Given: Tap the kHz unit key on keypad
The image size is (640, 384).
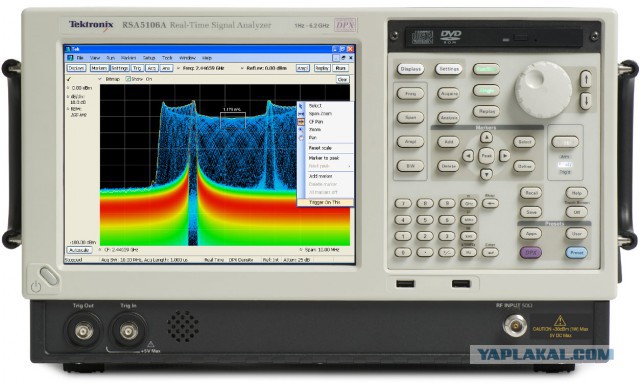Looking at the screenshot, I should [468, 236].
